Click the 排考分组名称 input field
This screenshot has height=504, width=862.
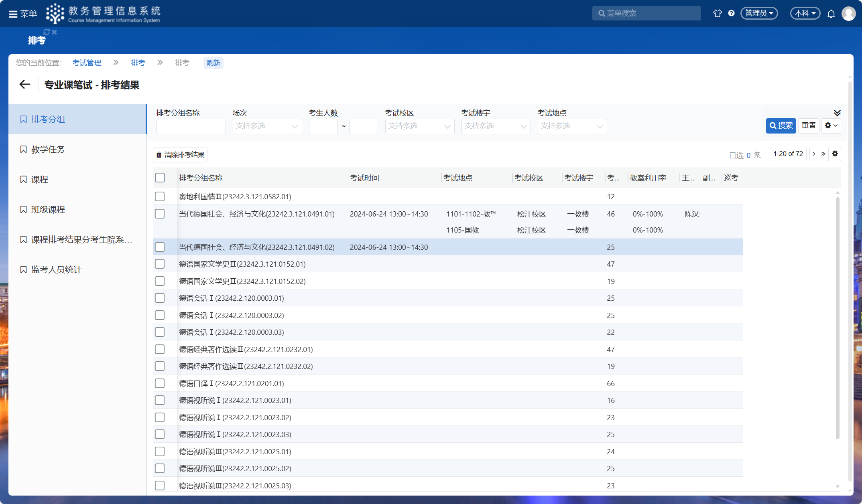pos(191,126)
